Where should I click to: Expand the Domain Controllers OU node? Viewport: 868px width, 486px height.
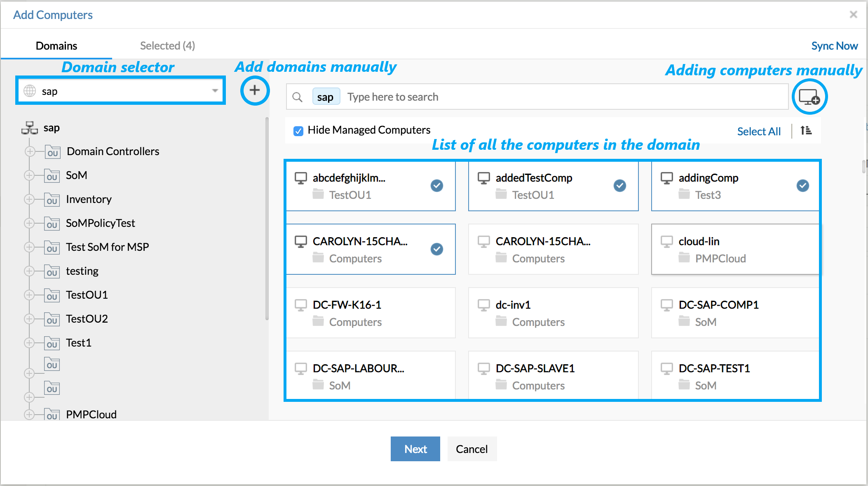pyautogui.click(x=30, y=151)
